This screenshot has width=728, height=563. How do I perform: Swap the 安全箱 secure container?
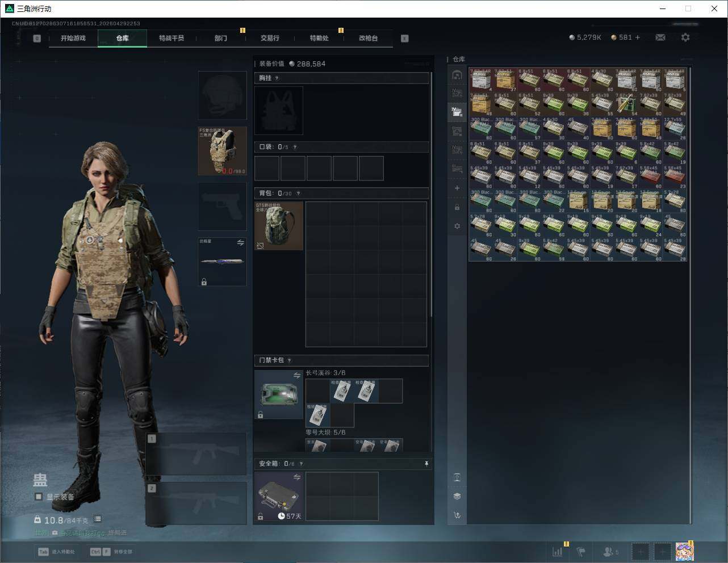tap(296, 477)
